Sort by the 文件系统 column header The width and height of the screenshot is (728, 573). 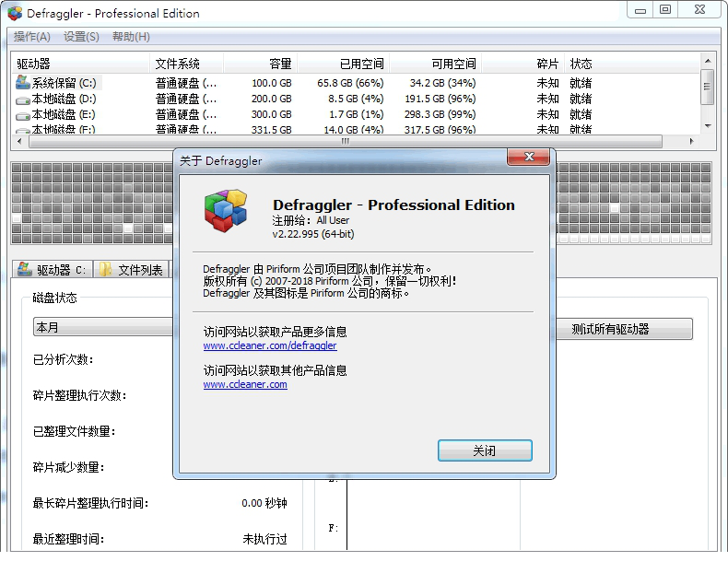pyautogui.click(x=187, y=64)
